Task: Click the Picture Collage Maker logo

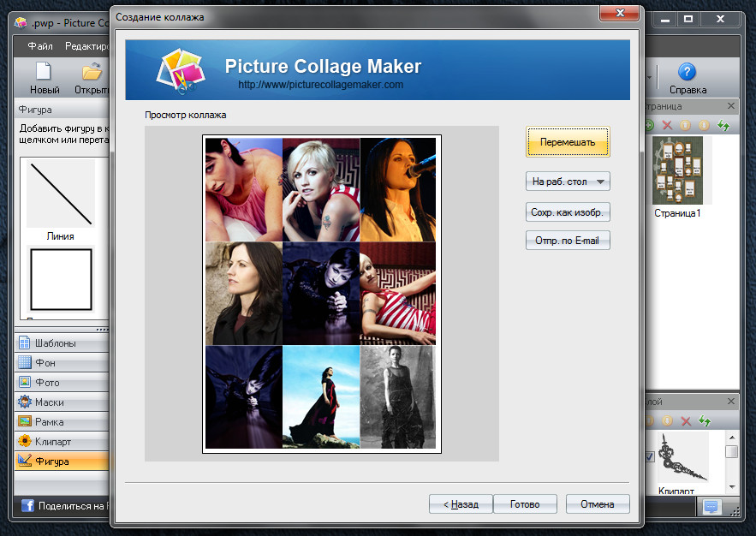Action: [x=181, y=70]
